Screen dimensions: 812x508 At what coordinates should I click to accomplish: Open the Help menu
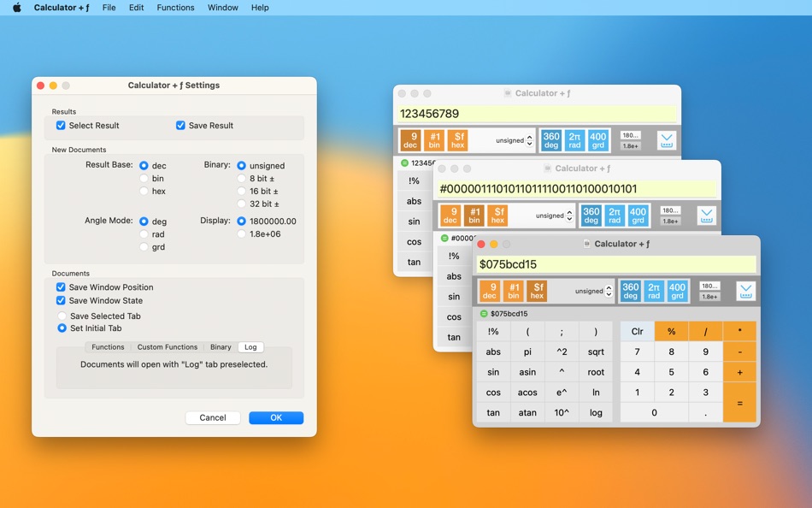point(260,7)
